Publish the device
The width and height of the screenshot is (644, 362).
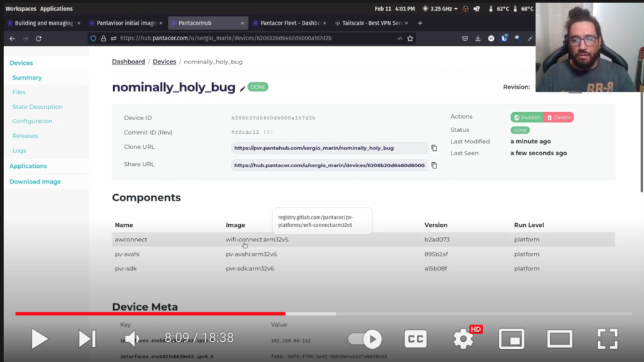526,118
